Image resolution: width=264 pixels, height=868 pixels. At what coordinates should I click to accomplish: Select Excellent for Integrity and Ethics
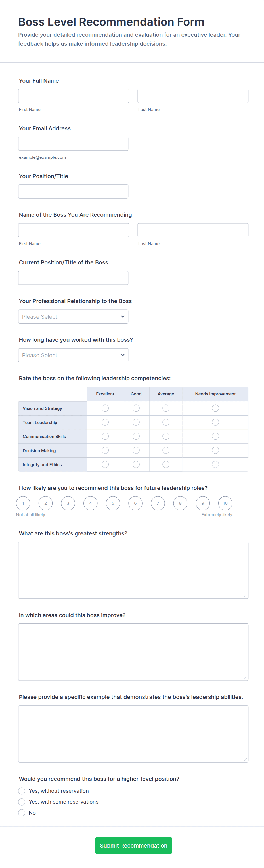tap(105, 464)
